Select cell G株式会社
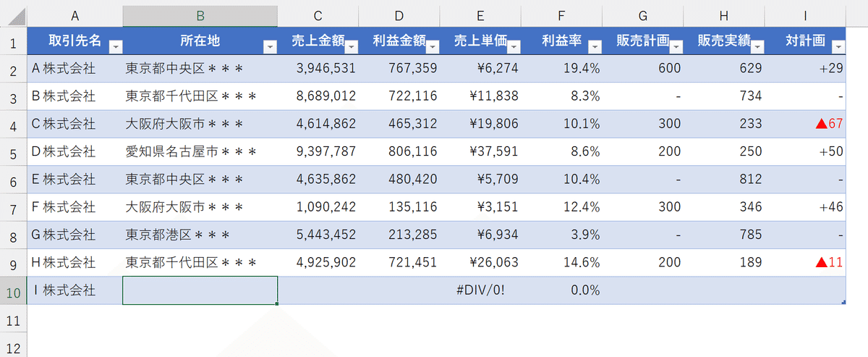Screen dimensions: 868x357 coord(75,235)
